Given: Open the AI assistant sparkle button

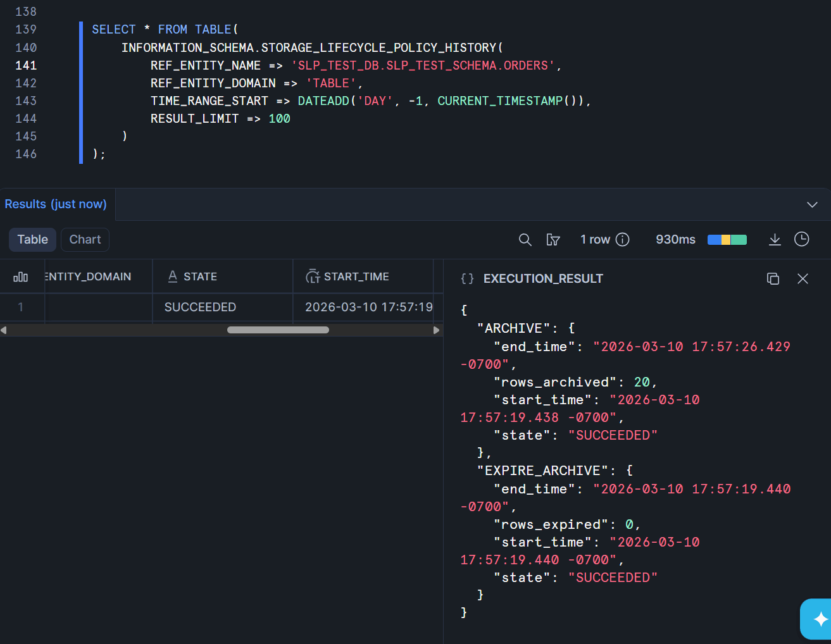Looking at the screenshot, I should (x=820, y=619).
